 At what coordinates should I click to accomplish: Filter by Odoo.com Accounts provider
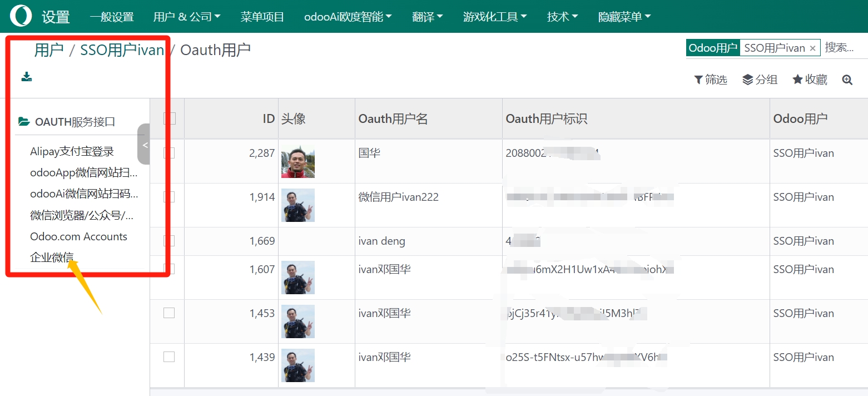click(78, 236)
